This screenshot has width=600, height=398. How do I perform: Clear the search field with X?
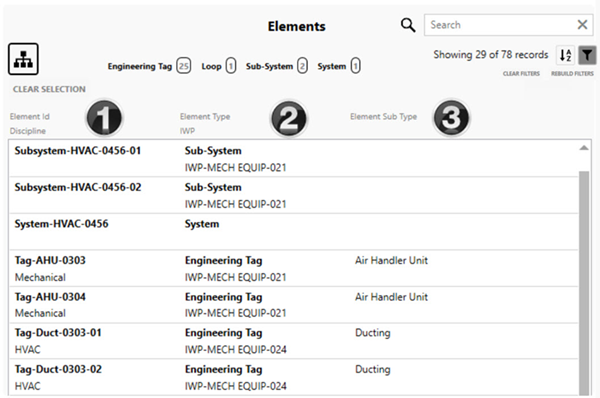coord(582,25)
